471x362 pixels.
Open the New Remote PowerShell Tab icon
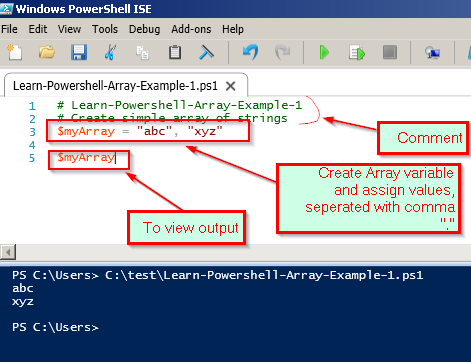tap(432, 53)
